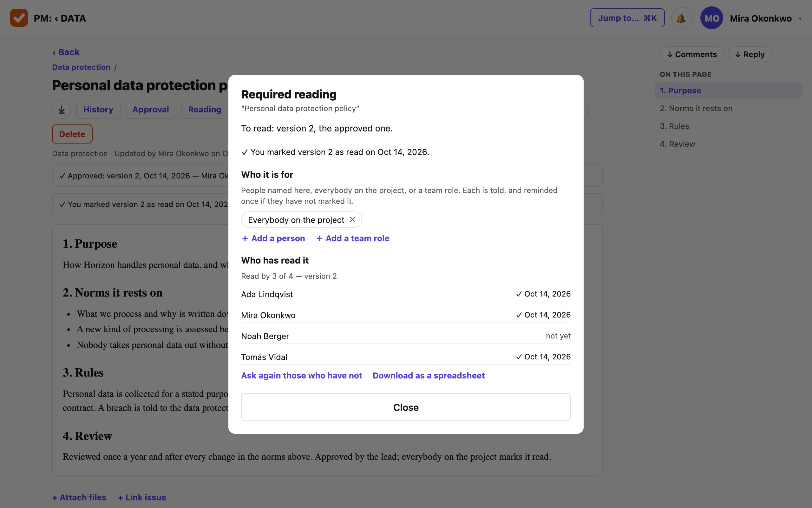Viewport: 812px width, 508px height.
Task: Click the PM: ‹ DATA project title
Action: pyautogui.click(x=60, y=18)
